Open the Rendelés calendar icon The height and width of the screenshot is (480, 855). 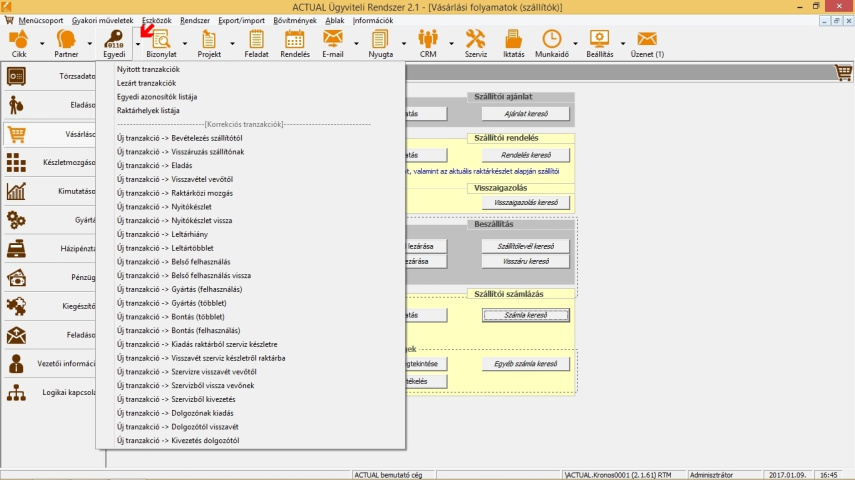click(x=294, y=41)
